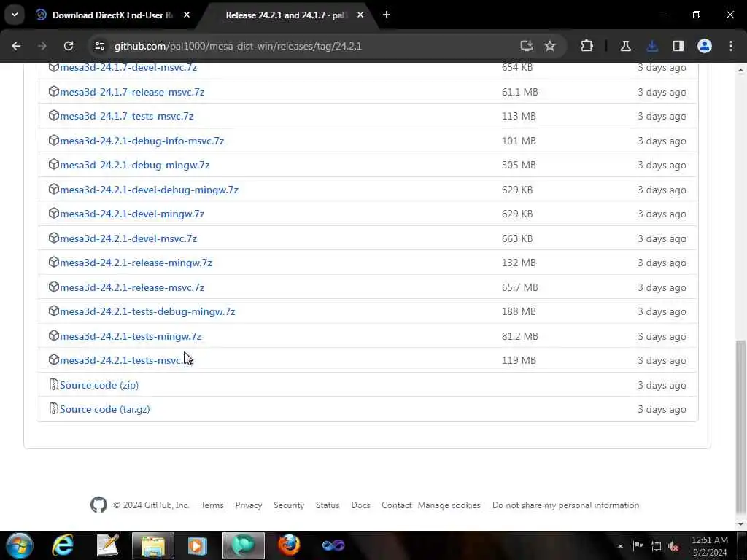Open the Status footer link
The image size is (747, 560).
[328, 505]
